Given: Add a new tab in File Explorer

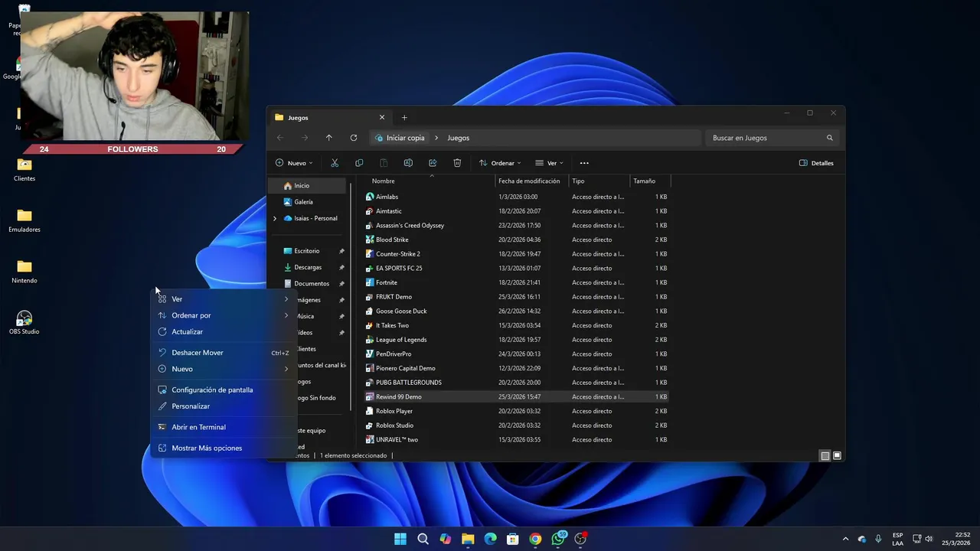Looking at the screenshot, I should [x=404, y=117].
